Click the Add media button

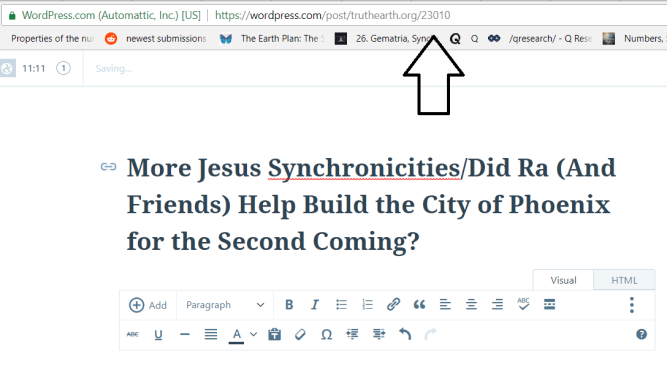[x=148, y=305]
